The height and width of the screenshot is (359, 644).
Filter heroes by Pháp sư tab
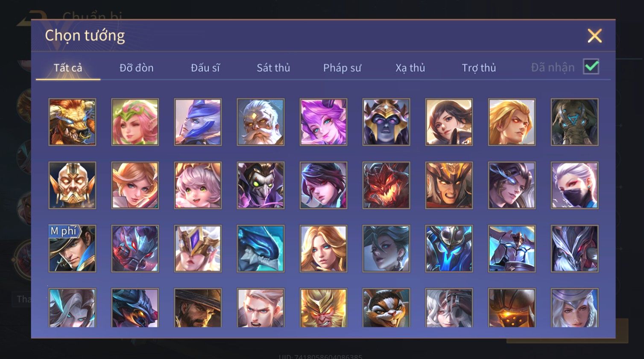coord(342,68)
